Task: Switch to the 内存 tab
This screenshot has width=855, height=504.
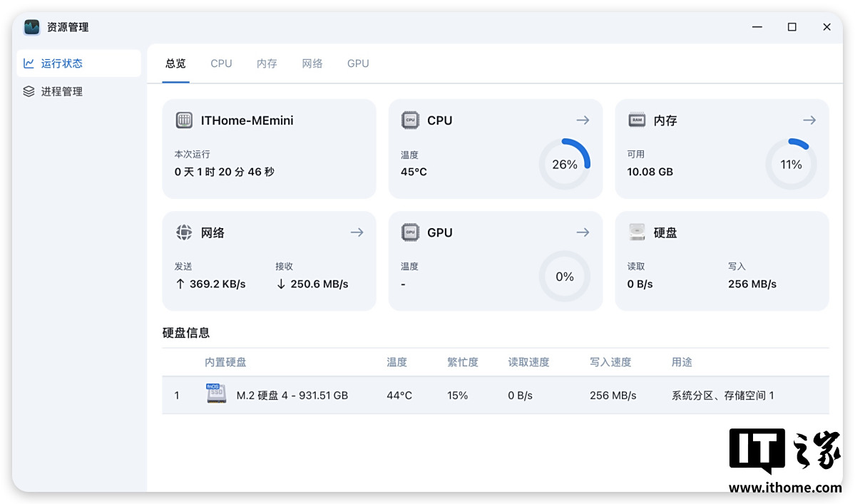Action: click(267, 63)
